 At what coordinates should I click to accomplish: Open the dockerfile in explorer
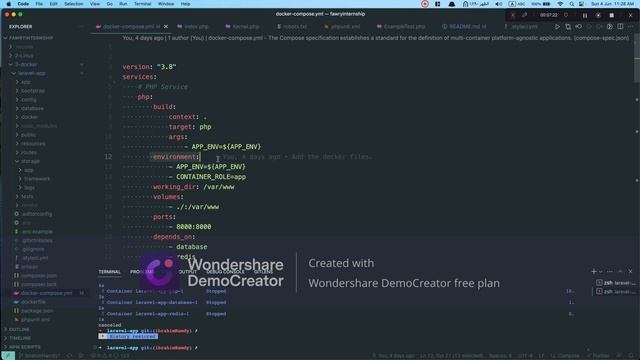(x=33, y=302)
